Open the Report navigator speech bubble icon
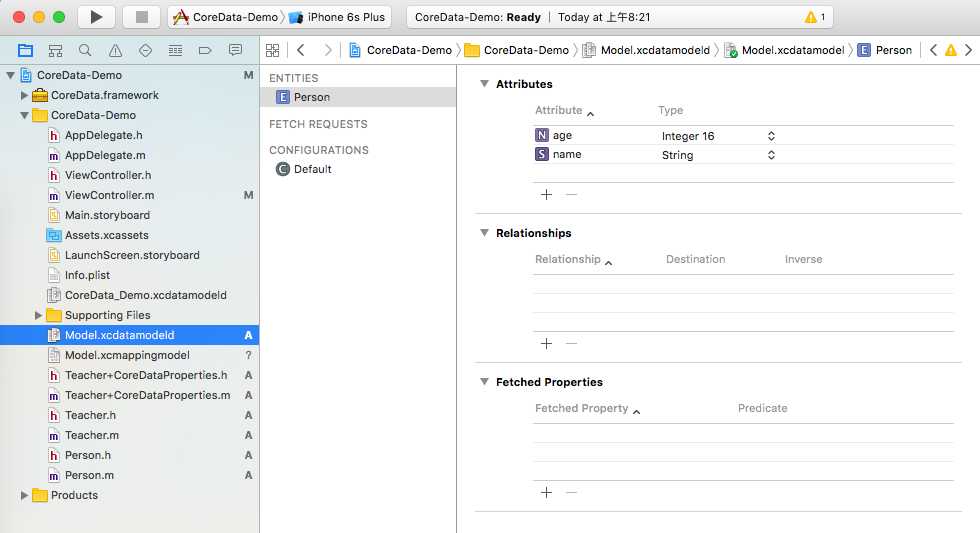The width and height of the screenshot is (980, 533). (235, 51)
